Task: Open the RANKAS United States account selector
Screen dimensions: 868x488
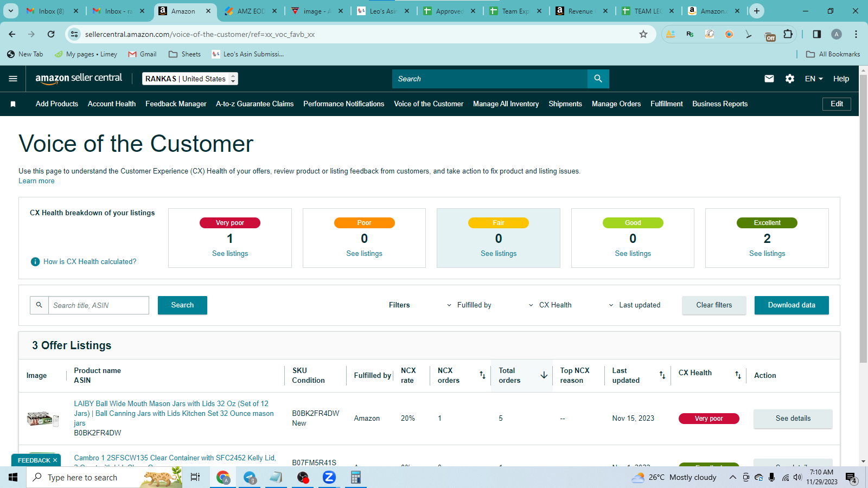Action: [190, 79]
